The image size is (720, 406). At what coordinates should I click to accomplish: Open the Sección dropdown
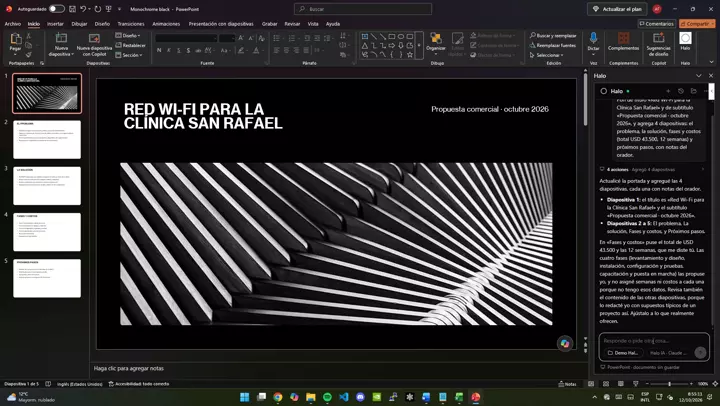click(x=129, y=55)
